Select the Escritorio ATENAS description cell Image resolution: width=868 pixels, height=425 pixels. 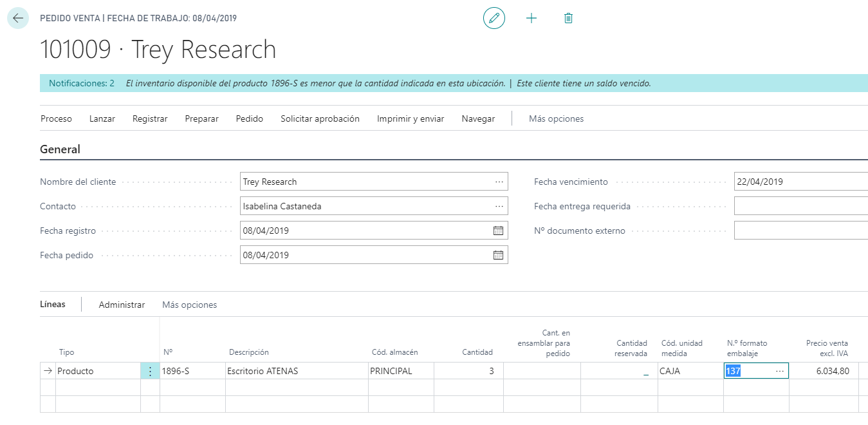coord(297,371)
